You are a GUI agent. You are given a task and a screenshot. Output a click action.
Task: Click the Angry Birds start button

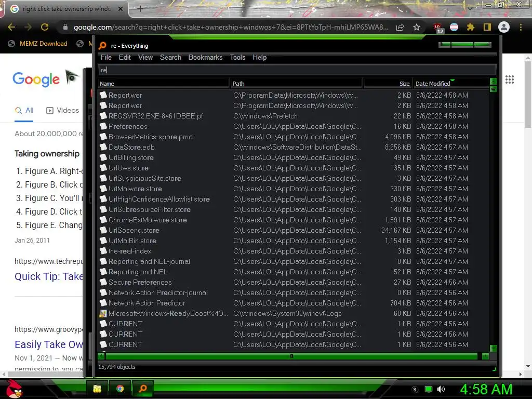coord(14,389)
